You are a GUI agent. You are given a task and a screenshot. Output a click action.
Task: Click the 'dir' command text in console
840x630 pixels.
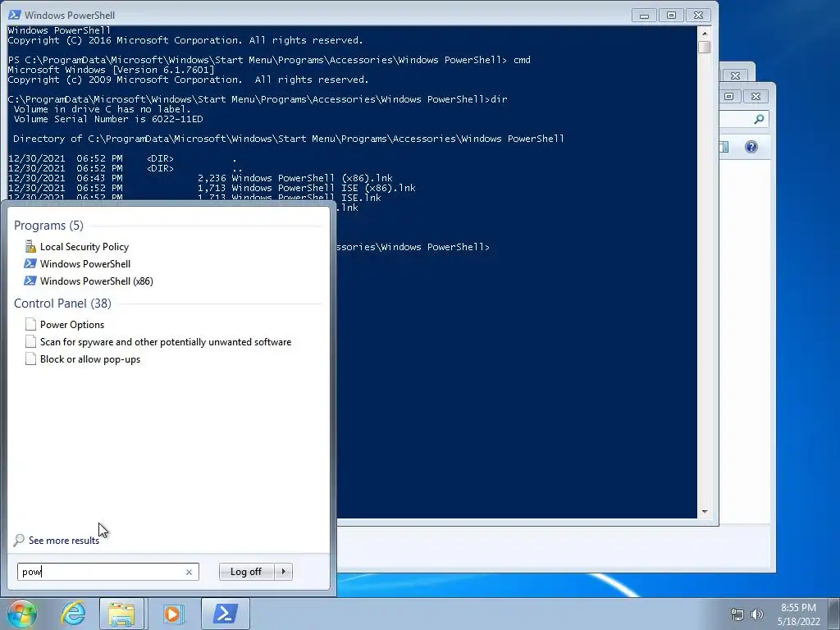(x=499, y=99)
